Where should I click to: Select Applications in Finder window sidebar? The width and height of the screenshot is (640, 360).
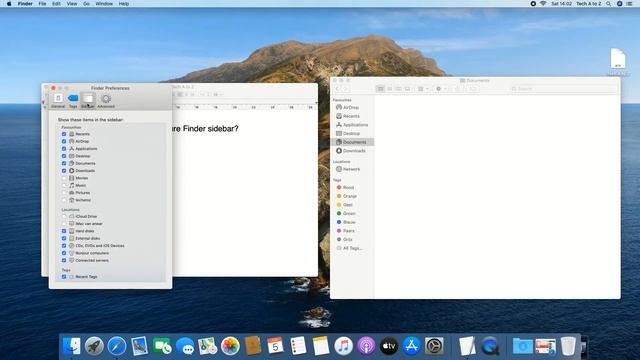352,124
